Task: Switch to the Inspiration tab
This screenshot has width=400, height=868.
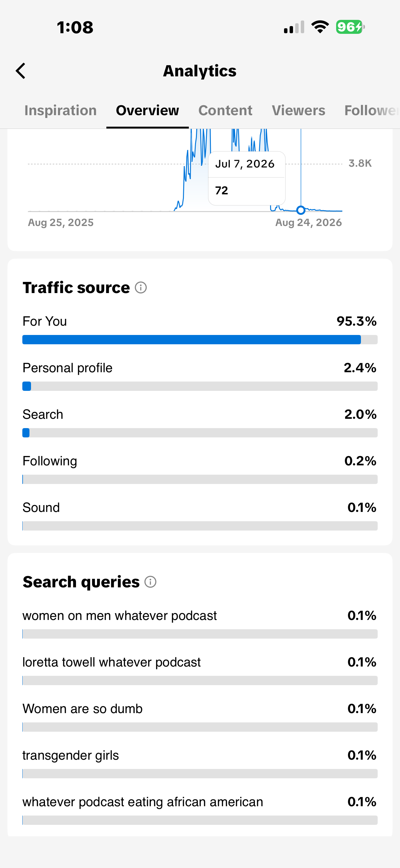Action: pos(60,111)
